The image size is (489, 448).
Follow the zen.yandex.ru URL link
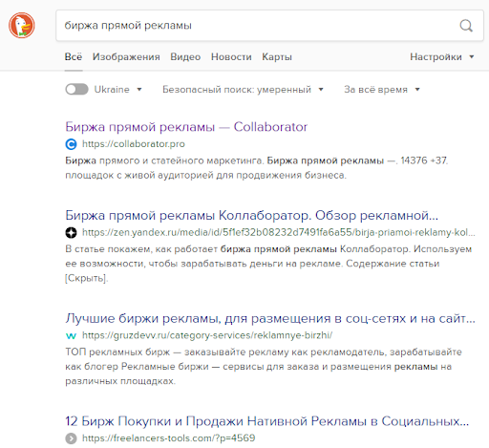click(x=279, y=232)
